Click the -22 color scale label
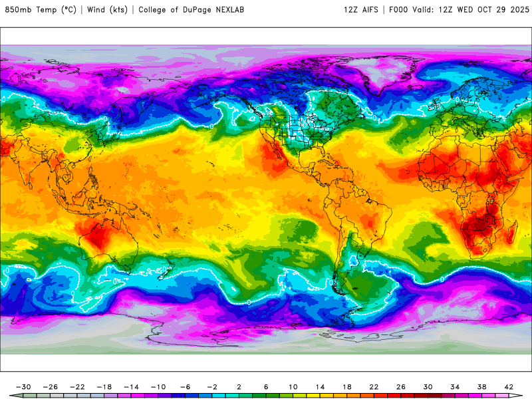 [x=77, y=387]
